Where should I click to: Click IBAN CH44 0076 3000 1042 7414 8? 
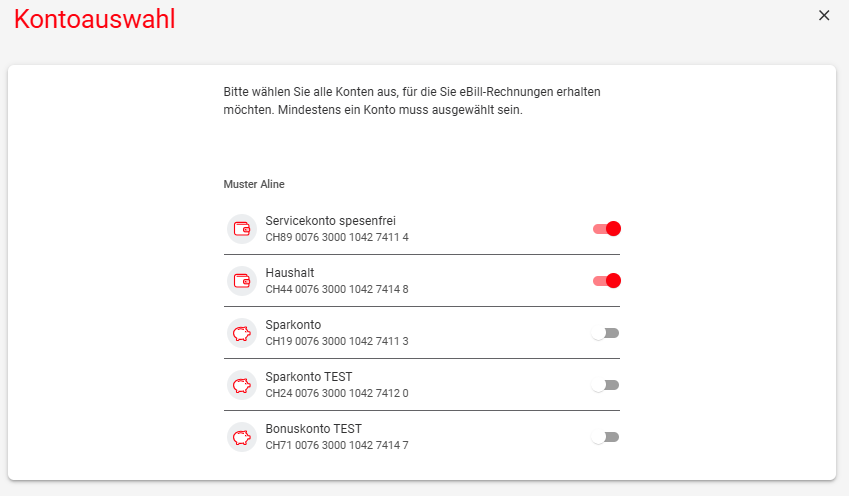(x=337, y=289)
